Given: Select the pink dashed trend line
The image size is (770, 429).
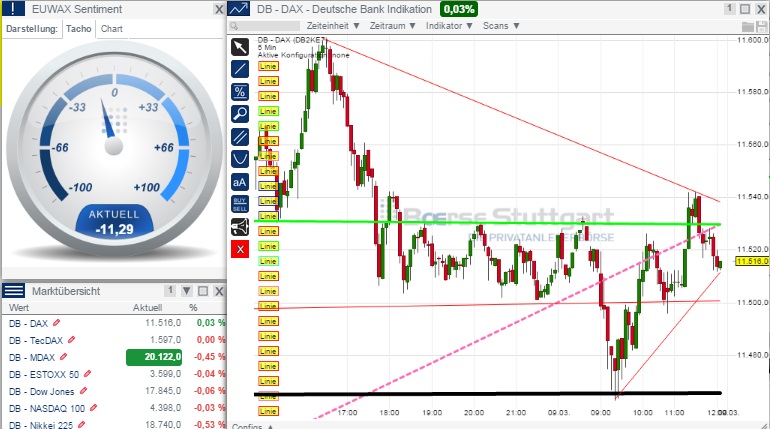Looking at the screenshot, I should click(516, 323).
